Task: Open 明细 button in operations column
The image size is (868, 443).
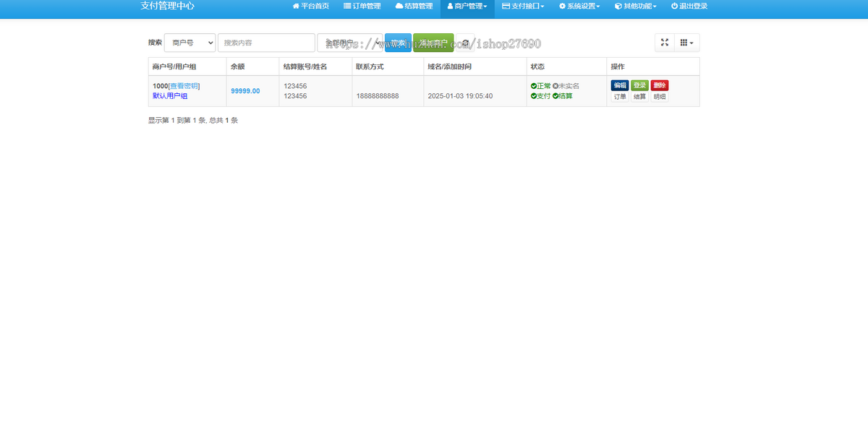Action: [x=660, y=96]
